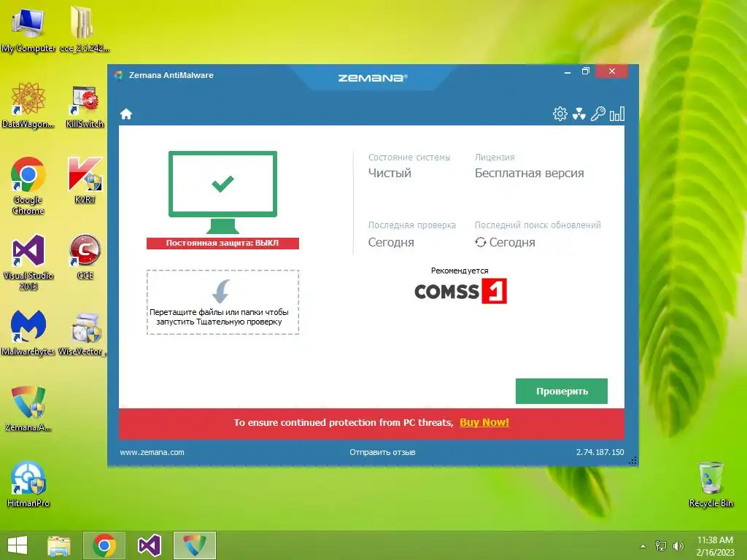
Task: Click the green monitor protection status icon
Action: coord(222,192)
